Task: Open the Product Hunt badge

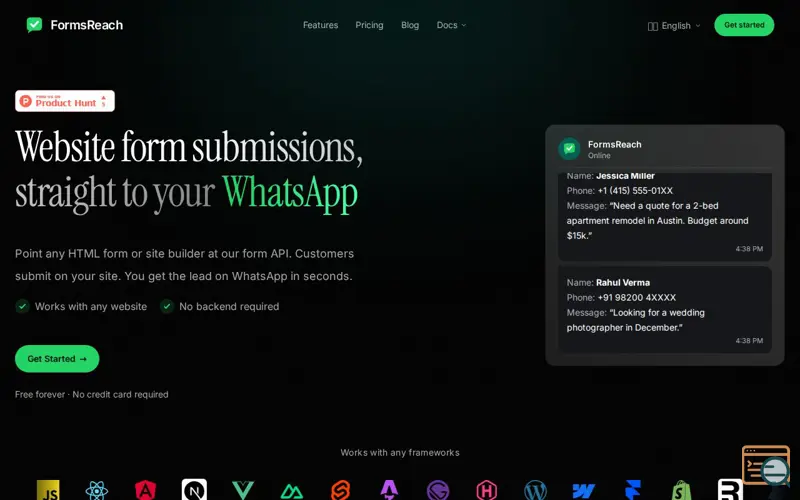Action: (65, 101)
